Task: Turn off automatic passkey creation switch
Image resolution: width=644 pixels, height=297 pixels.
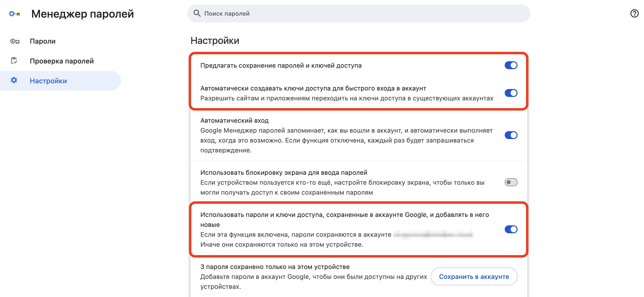Action: (x=511, y=93)
